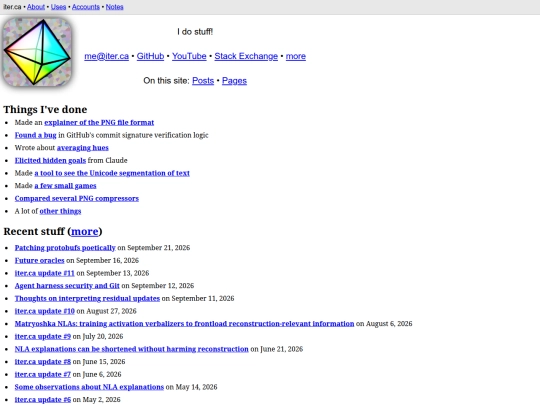
Task: Open 'NLA explanations can be shortened' post
Action: click(x=132, y=349)
